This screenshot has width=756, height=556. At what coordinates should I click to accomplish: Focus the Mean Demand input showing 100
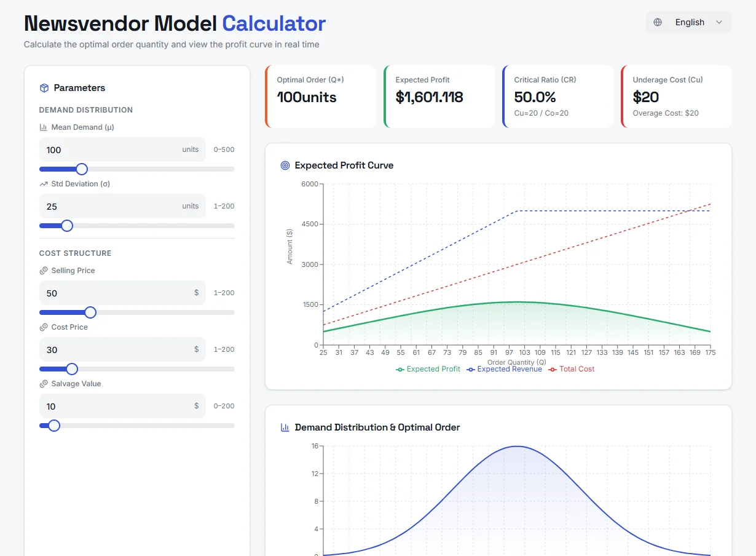pos(122,149)
